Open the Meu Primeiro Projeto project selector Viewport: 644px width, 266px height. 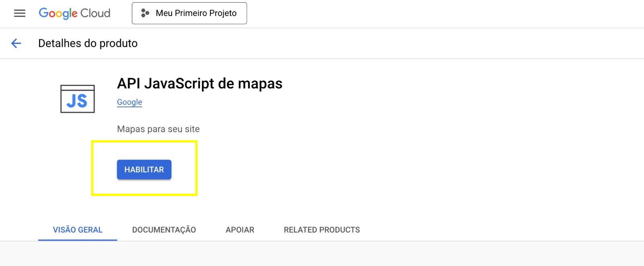click(189, 13)
